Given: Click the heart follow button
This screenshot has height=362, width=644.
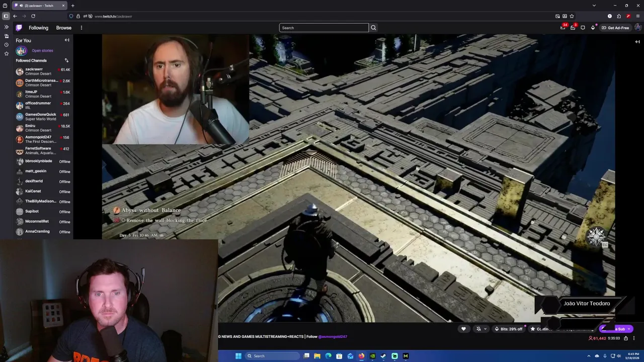Looking at the screenshot, I should pos(463,329).
